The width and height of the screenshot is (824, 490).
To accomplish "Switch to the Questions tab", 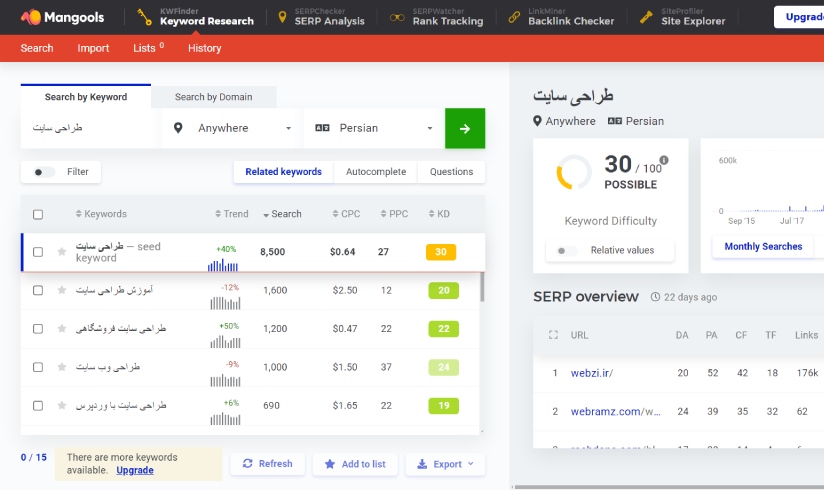I will pos(451,172).
